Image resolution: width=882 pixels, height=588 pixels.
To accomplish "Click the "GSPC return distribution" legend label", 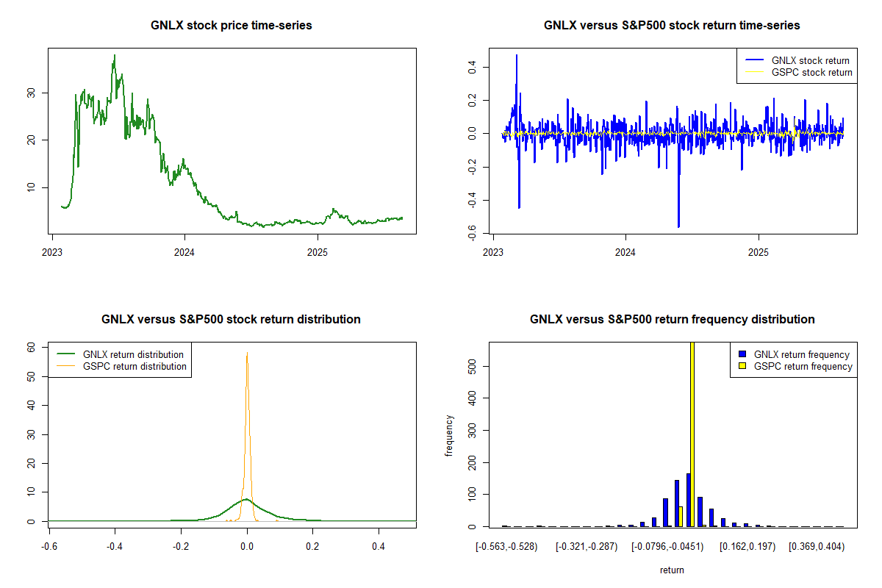I will (135, 366).
